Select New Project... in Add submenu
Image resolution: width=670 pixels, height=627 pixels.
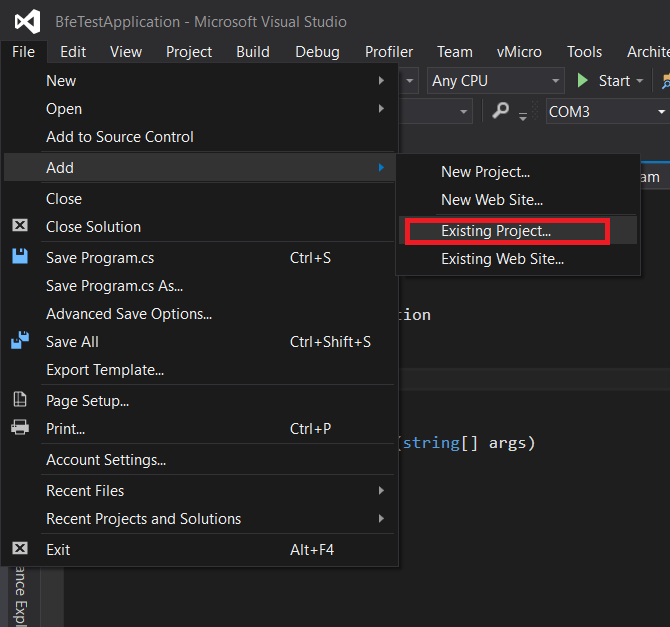[518, 172]
